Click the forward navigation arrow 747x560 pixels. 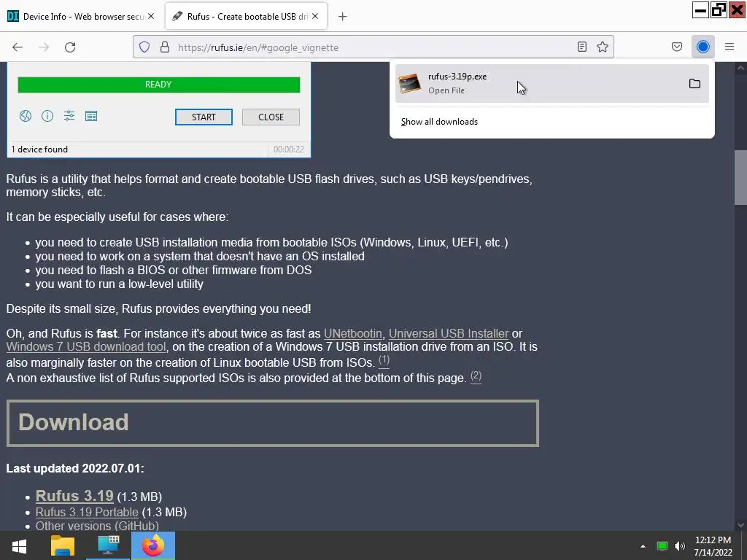click(x=44, y=47)
